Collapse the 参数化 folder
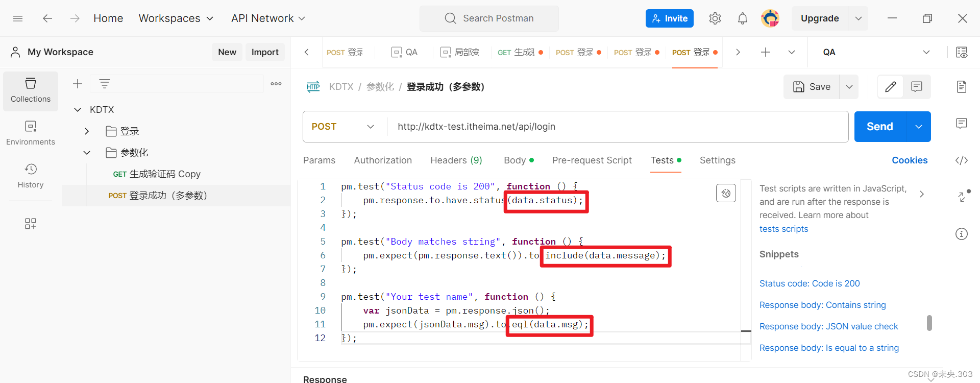This screenshot has width=980, height=383. (x=87, y=153)
